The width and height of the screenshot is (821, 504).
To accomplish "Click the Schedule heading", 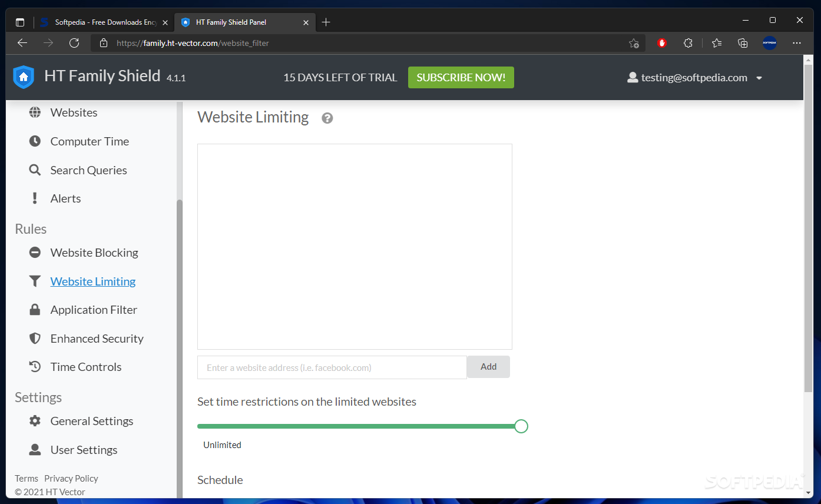I will (x=220, y=480).
